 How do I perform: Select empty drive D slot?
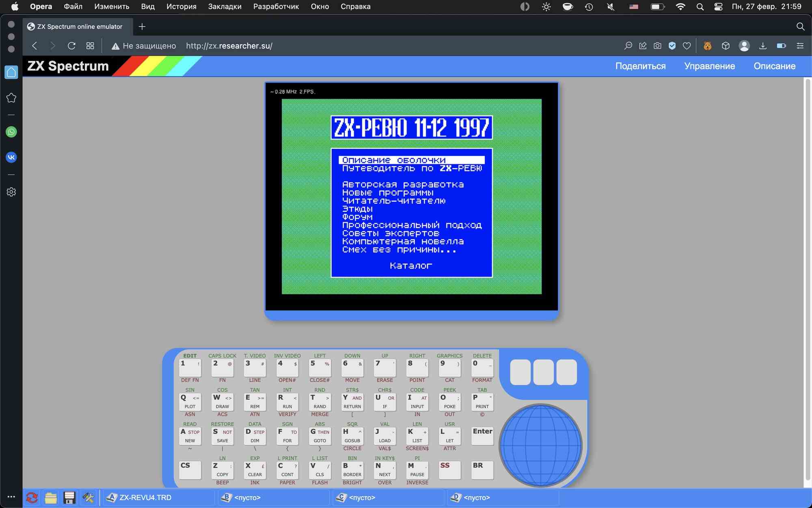pos(503,497)
